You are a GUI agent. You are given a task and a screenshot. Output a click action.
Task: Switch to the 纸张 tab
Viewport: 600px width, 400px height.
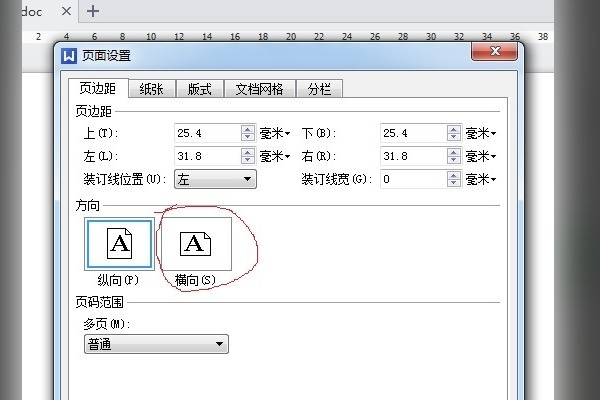(152, 89)
